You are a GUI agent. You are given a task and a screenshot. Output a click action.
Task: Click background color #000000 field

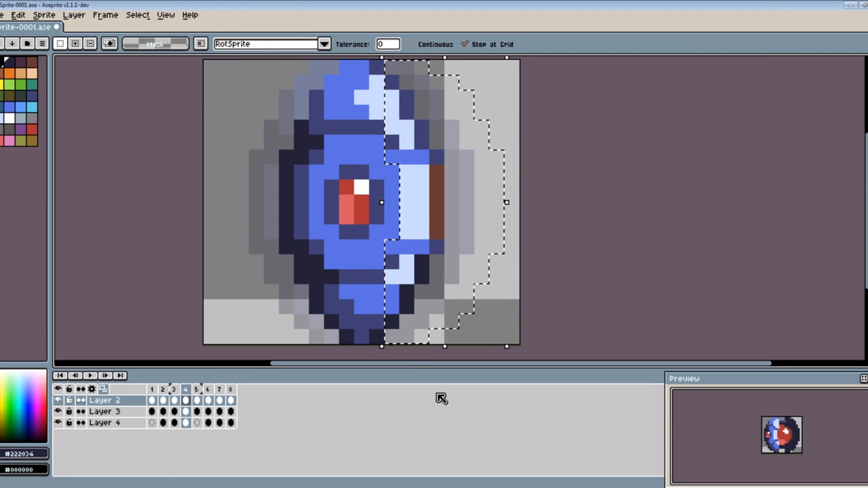[24, 469]
